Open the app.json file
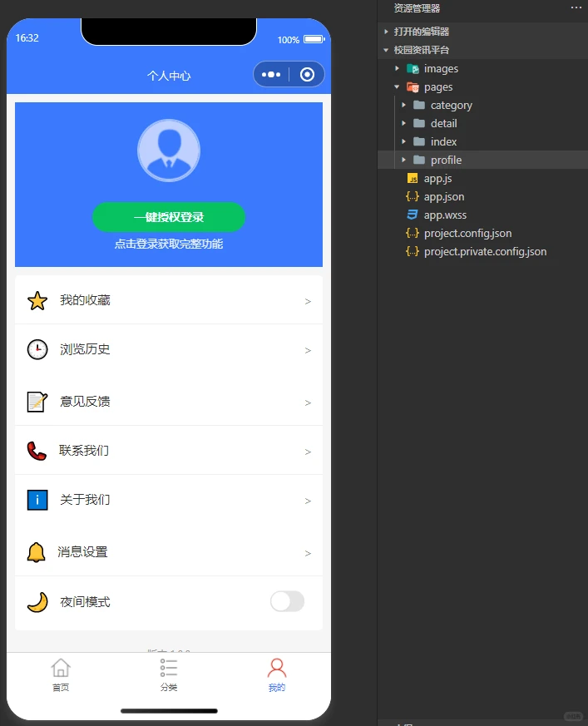 pyautogui.click(x=444, y=197)
